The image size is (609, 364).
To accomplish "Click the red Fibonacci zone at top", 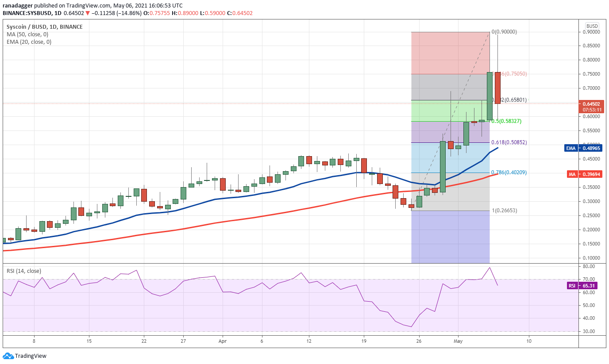I will pos(451,53).
